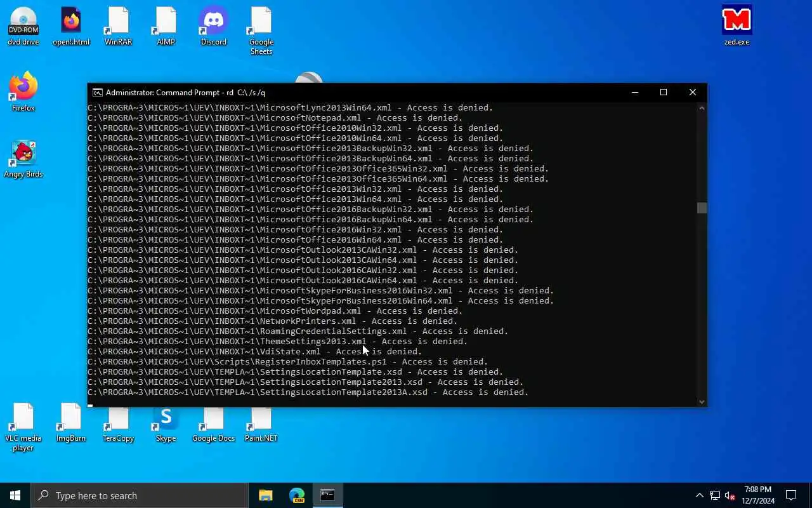Click the Command Prompt scrollbar up arrow
Image resolution: width=812 pixels, height=508 pixels.
click(702, 108)
